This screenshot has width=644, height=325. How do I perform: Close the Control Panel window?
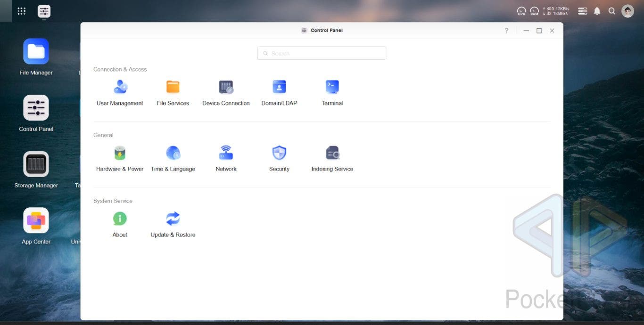[552, 31]
